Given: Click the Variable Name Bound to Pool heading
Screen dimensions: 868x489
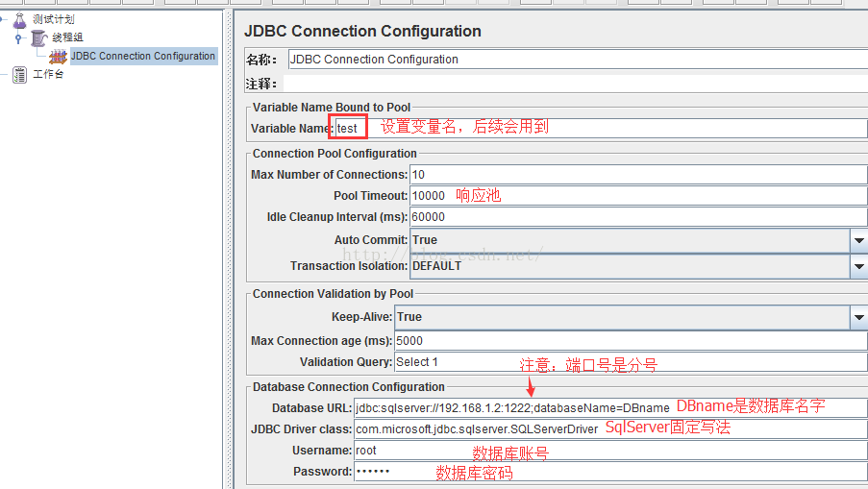Looking at the screenshot, I should pos(332,108).
